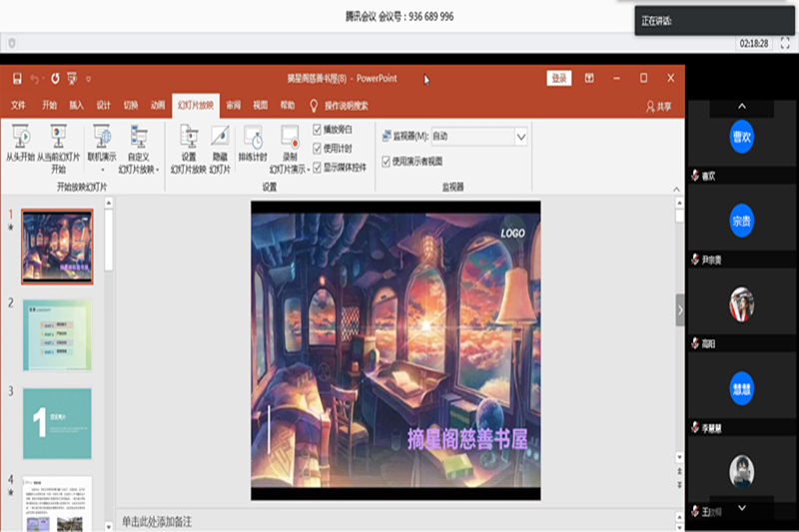Click 从头开始 start slideshow icon

click(x=20, y=136)
